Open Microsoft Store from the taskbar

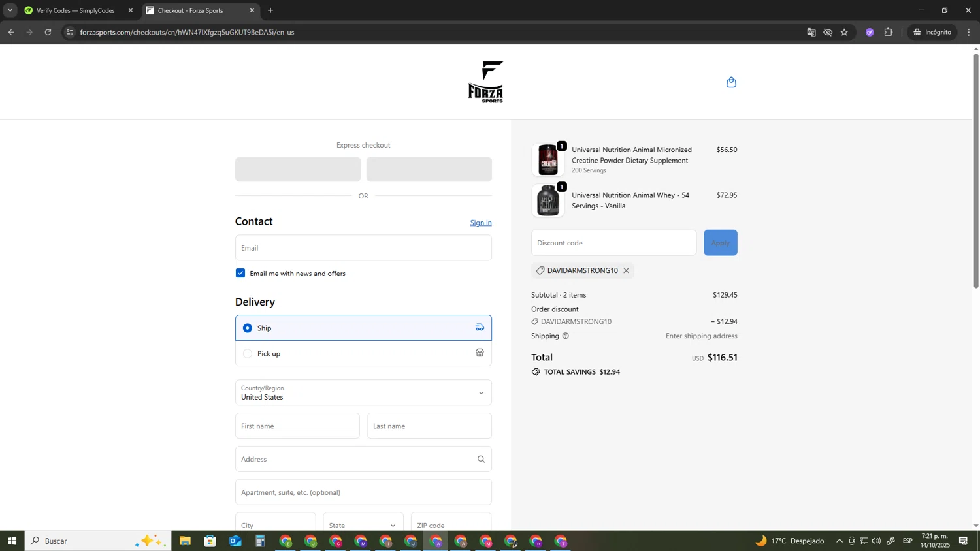(210, 541)
